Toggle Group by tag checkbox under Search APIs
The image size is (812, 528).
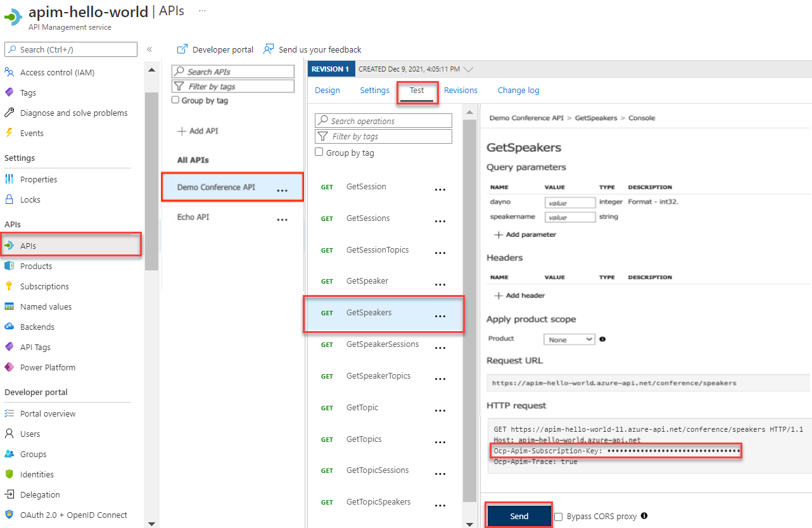click(175, 100)
